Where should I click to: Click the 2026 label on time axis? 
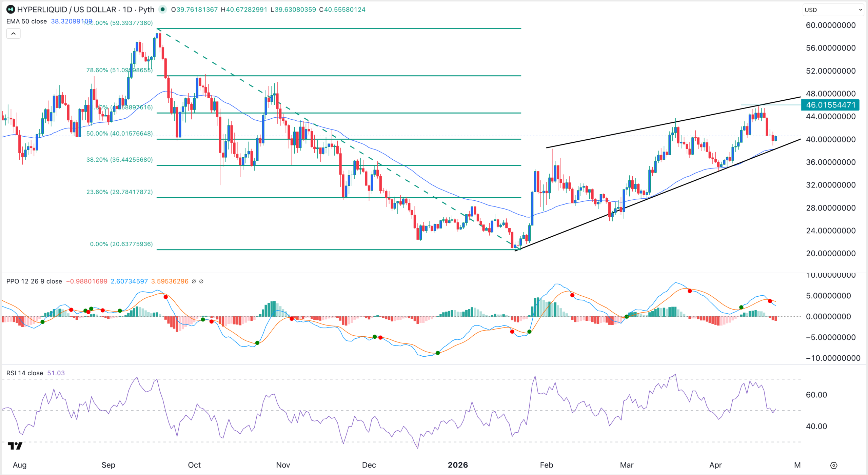pos(458,465)
